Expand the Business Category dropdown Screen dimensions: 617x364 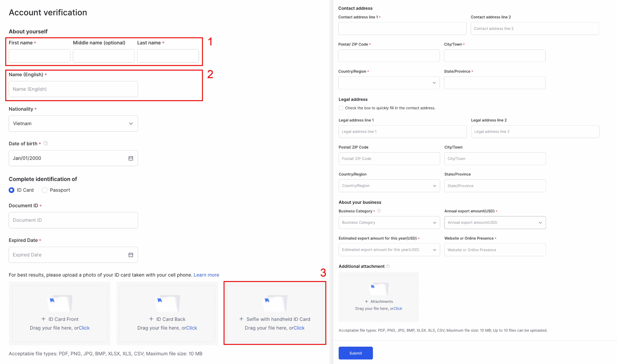coord(389,222)
